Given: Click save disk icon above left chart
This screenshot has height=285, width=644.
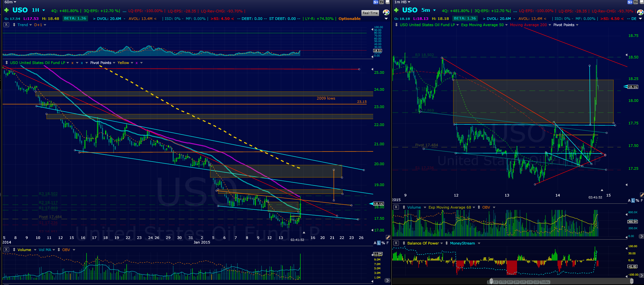Looking at the screenshot, I should [x=388, y=2].
